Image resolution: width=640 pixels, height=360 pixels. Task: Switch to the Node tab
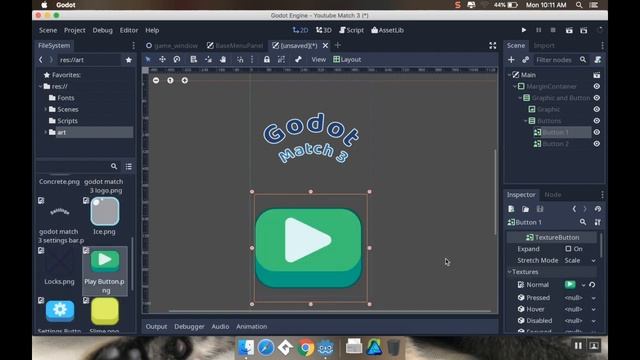553,195
